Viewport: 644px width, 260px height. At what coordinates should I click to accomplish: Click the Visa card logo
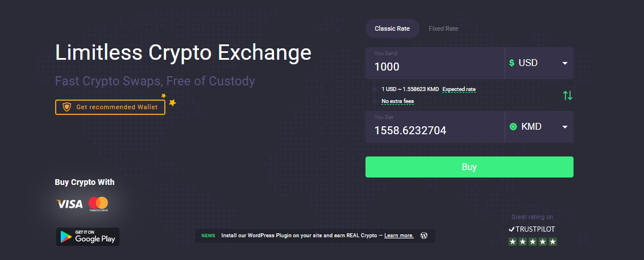click(x=69, y=204)
